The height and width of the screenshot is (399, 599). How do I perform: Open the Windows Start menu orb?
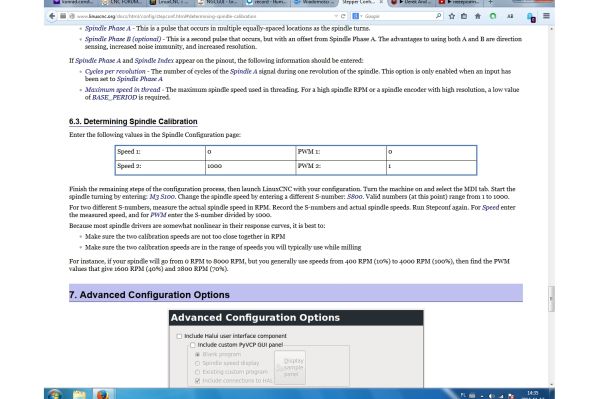pos(55,394)
